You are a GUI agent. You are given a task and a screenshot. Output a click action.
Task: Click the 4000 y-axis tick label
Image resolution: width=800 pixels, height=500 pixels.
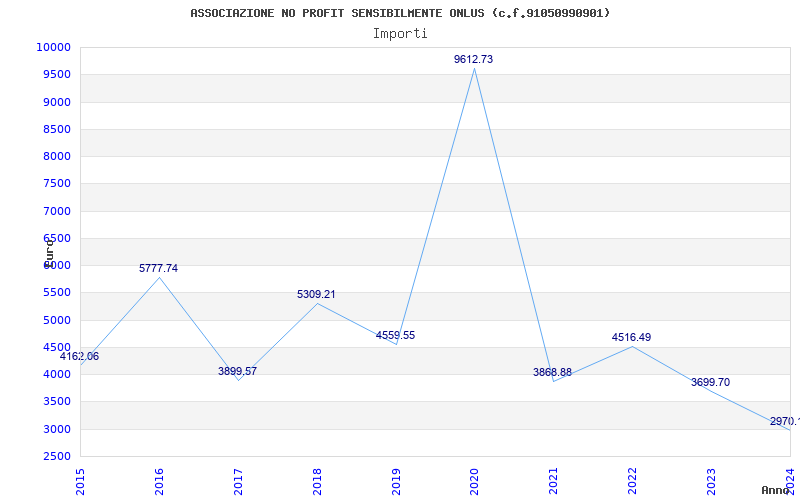[56, 374]
